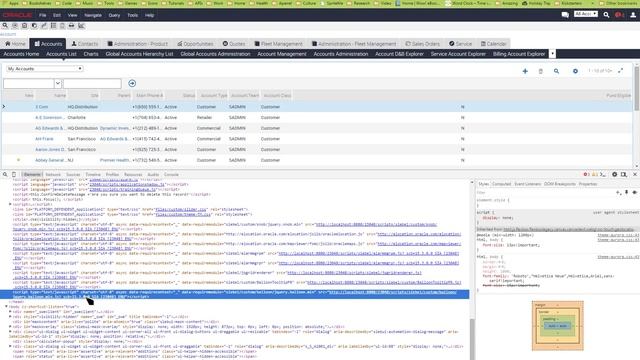Viewport: 640px width, 360px height.
Task: Close the DevTools panel
Action: [x=635, y=174]
